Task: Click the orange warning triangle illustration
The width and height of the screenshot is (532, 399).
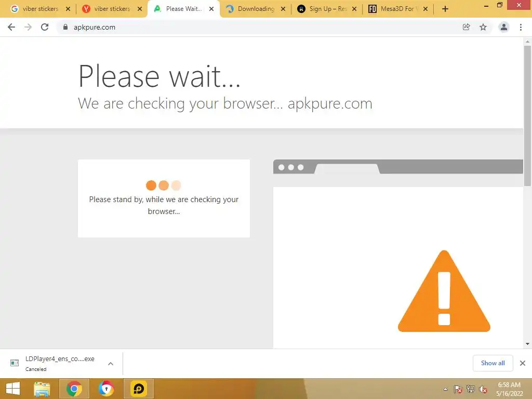Action: point(444,291)
